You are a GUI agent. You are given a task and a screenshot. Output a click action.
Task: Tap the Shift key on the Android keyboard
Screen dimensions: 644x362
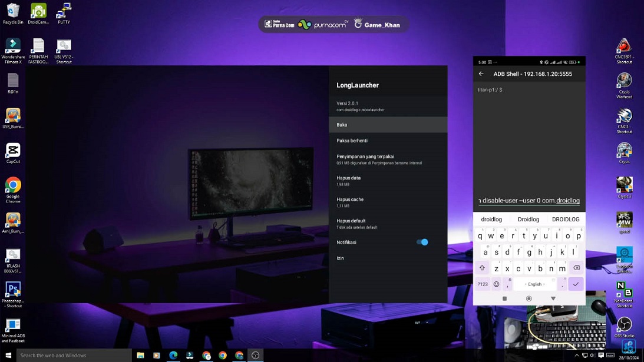coord(482,267)
